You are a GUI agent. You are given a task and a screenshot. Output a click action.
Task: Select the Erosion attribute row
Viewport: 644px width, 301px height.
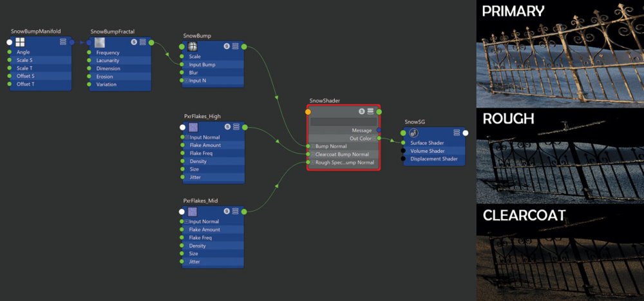click(120, 77)
